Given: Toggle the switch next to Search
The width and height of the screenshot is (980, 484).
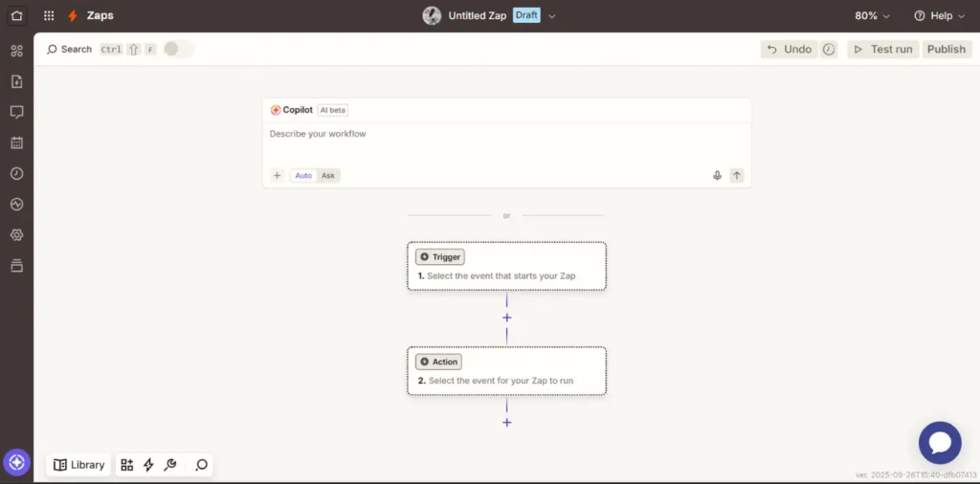Looking at the screenshot, I should (x=178, y=49).
